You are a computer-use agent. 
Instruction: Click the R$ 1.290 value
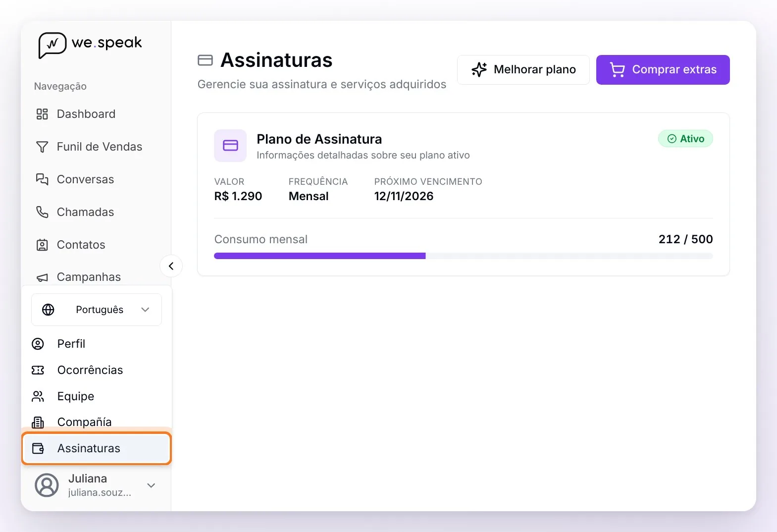tap(238, 196)
